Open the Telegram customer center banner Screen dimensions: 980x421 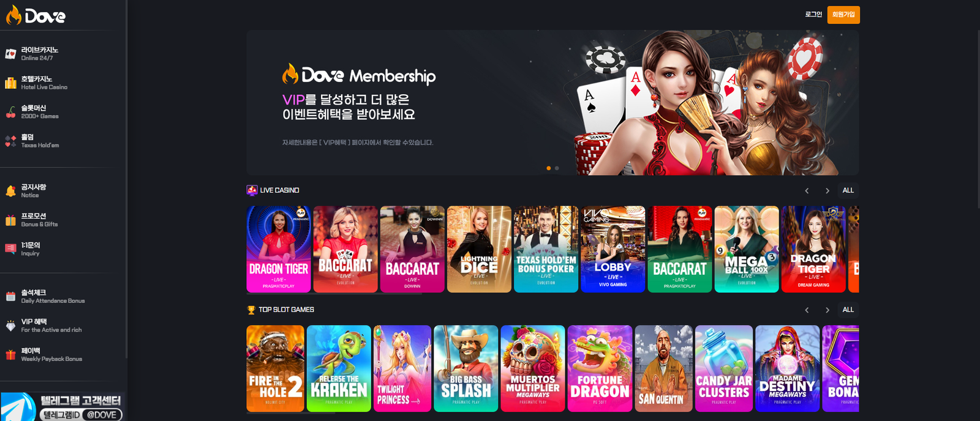tap(62, 407)
